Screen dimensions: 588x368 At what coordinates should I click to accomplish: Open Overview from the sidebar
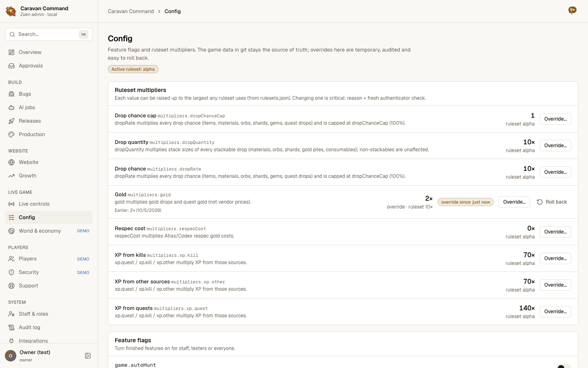(49, 52)
